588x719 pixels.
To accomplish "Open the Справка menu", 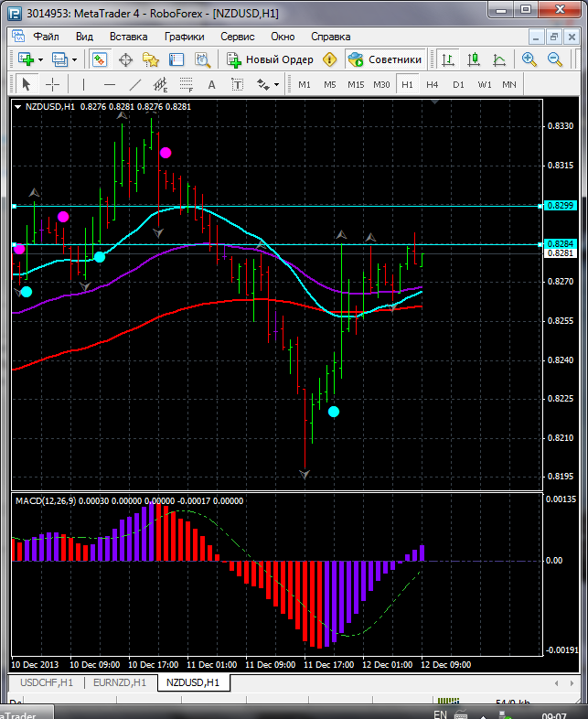I will tap(330, 37).
